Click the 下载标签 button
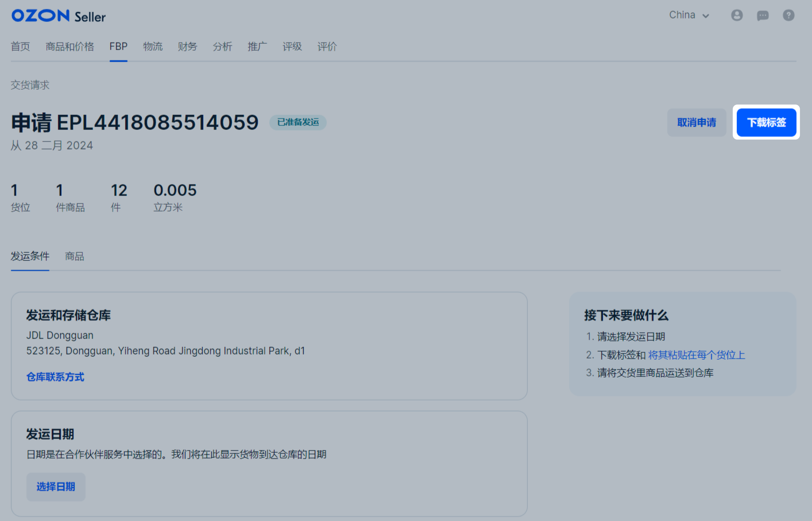Image resolution: width=812 pixels, height=521 pixels. click(x=766, y=122)
